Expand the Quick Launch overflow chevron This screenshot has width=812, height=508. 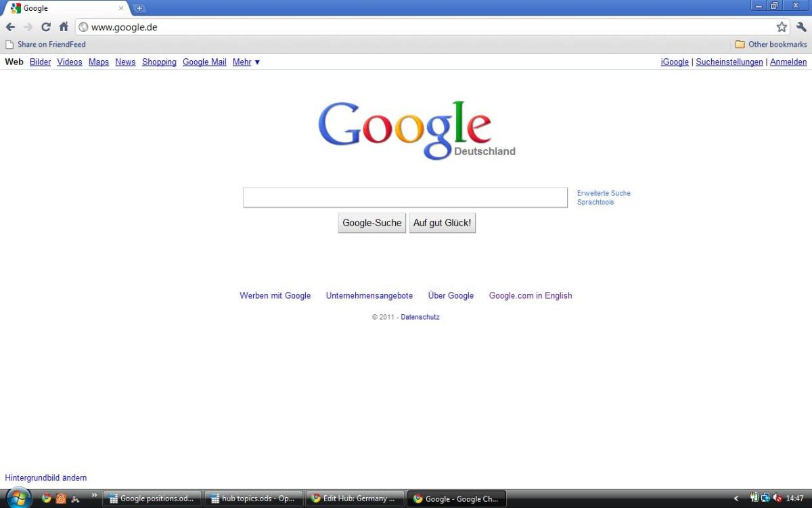(94, 496)
